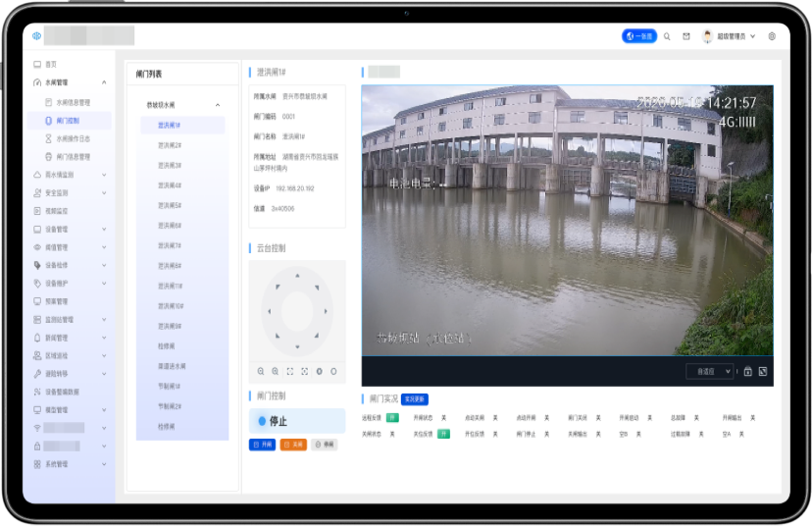The height and width of the screenshot is (526, 812).
Task: Select 泄洪闸5# in the gate list
Action: 182,206
